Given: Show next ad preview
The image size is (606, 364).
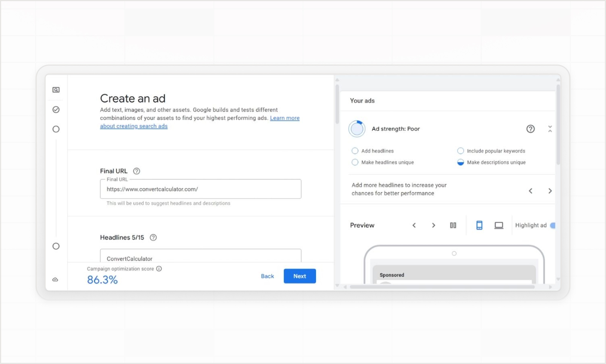Looking at the screenshot, I should pos(434,225).
